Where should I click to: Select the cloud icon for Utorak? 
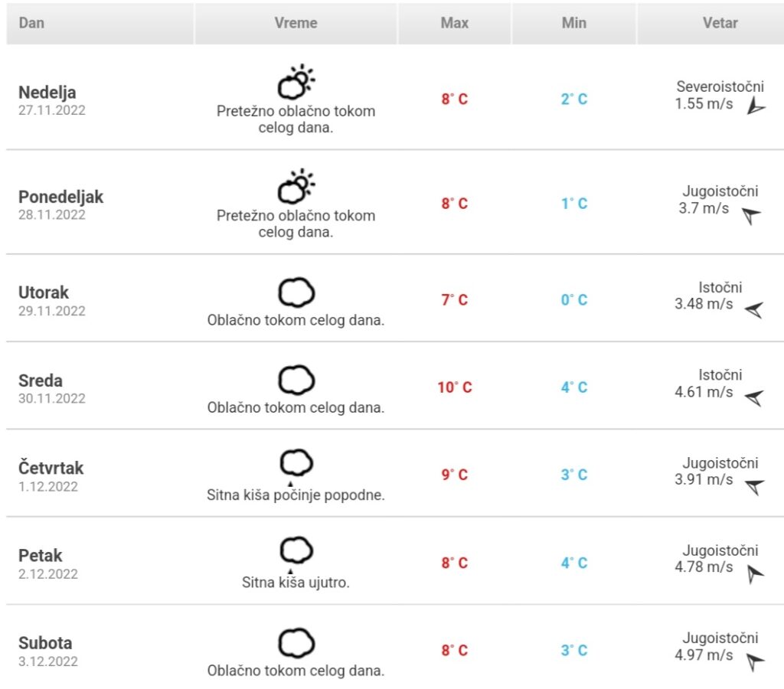point(296,292)
